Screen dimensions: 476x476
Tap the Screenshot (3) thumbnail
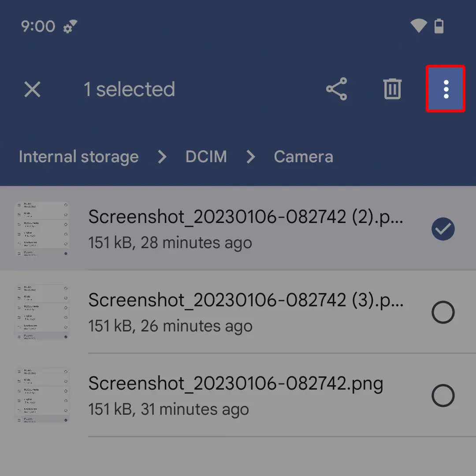[x=42, y=312]
